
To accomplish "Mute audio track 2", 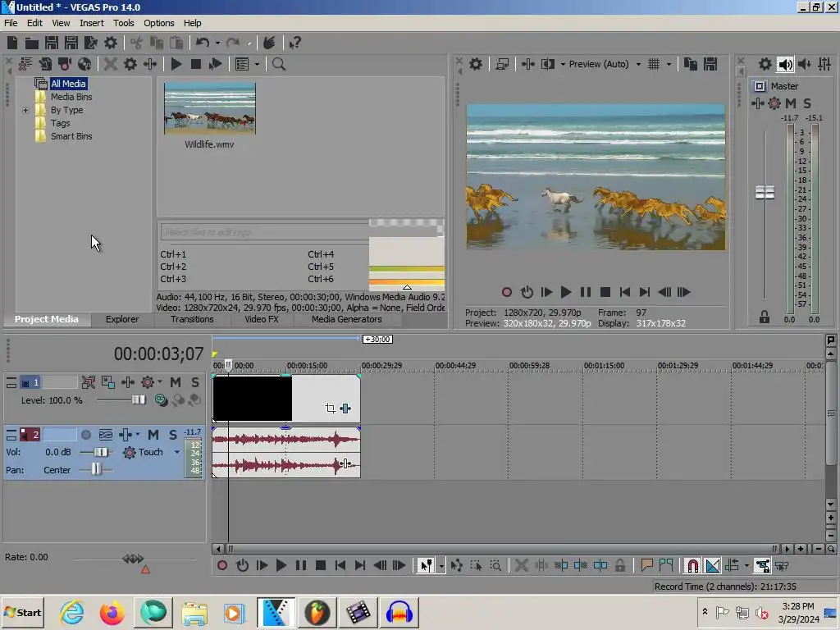I will coord(153,435).
